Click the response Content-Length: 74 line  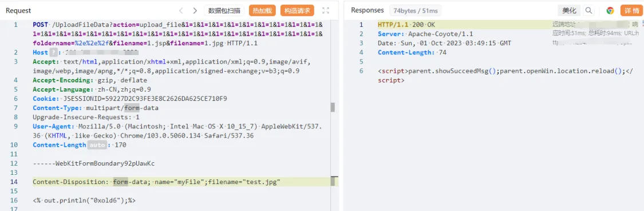(x=412, y=53)
